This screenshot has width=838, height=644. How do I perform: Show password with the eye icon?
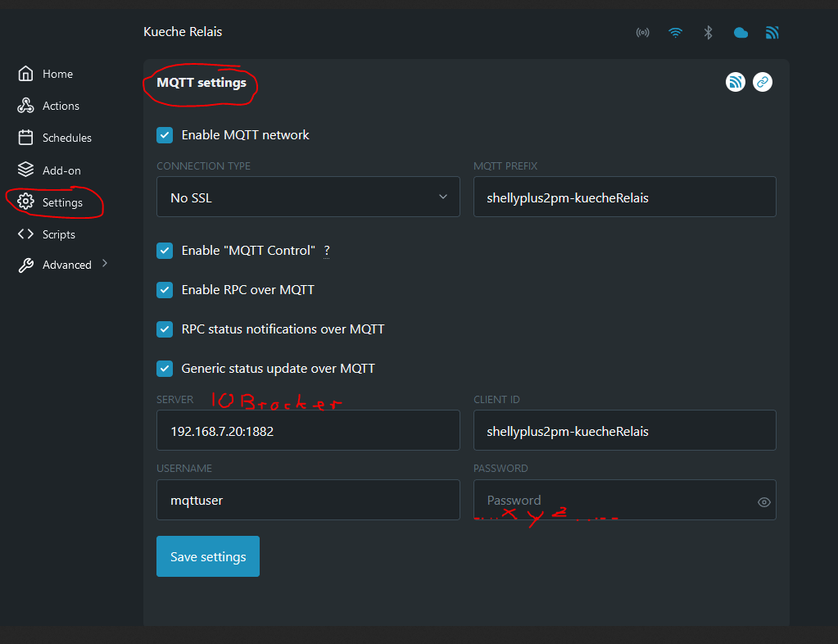(x=764, y=502)
